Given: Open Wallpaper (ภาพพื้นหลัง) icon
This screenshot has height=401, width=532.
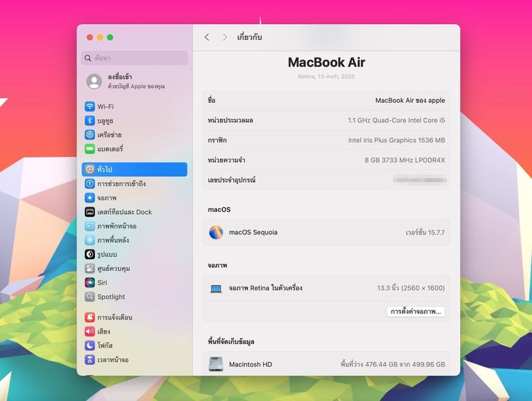Looking at the screenshot, I should point(89,240).
